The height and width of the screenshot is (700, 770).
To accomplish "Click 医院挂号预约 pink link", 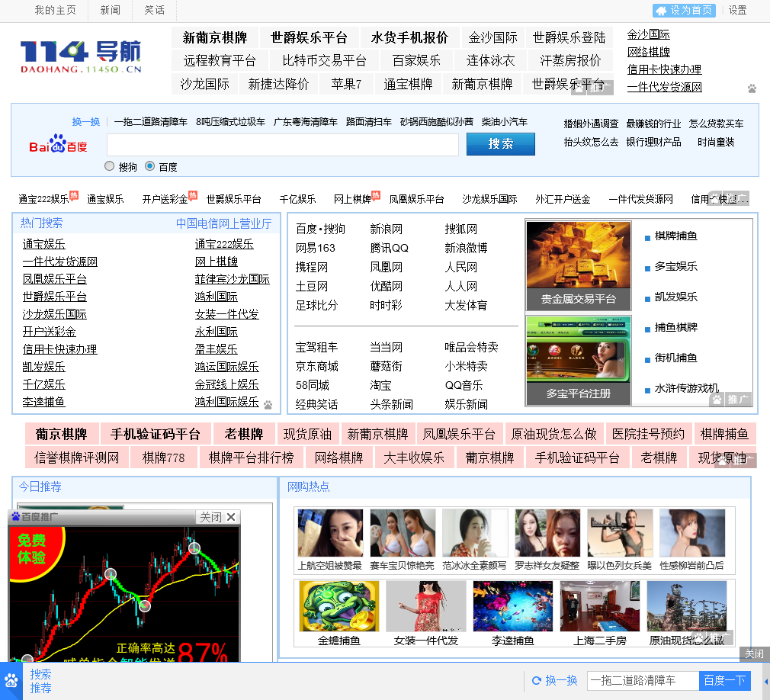I will [648, 434].
